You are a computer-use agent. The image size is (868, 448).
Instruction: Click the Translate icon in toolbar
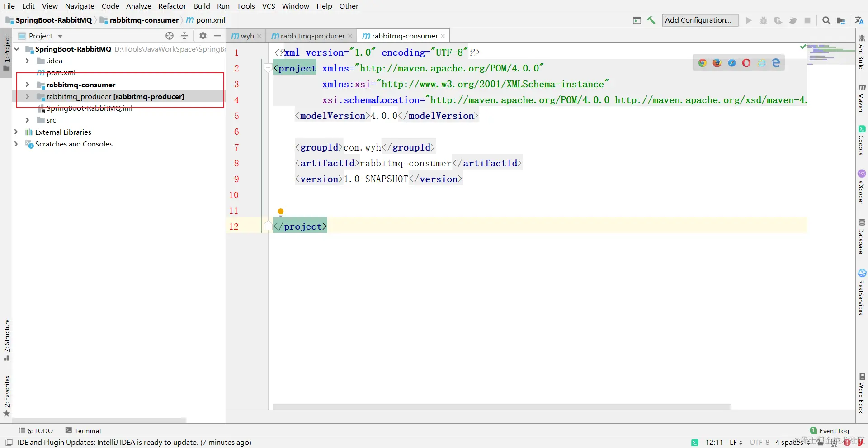[x=859, y=20]
